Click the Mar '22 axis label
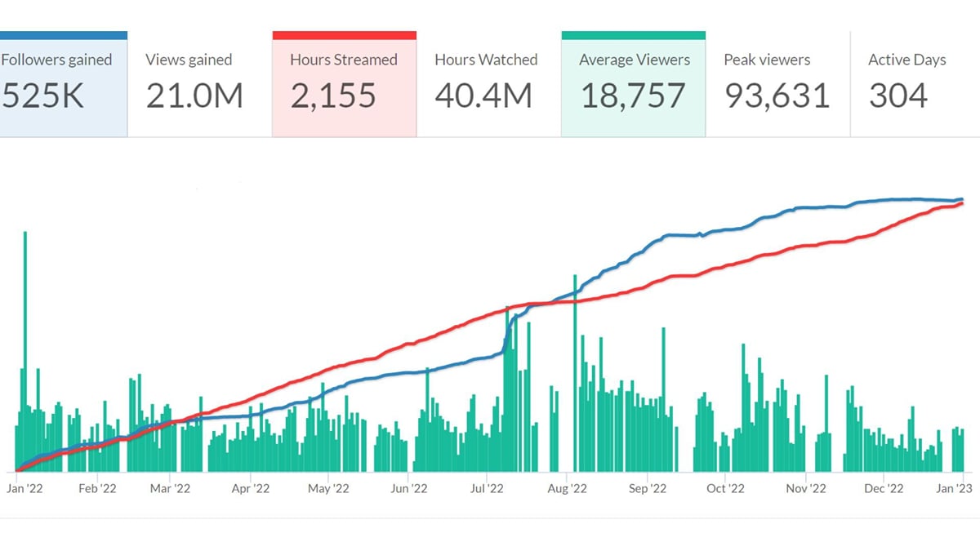The width and height of the screenshot is (980, 551). [x=170, y=488]
